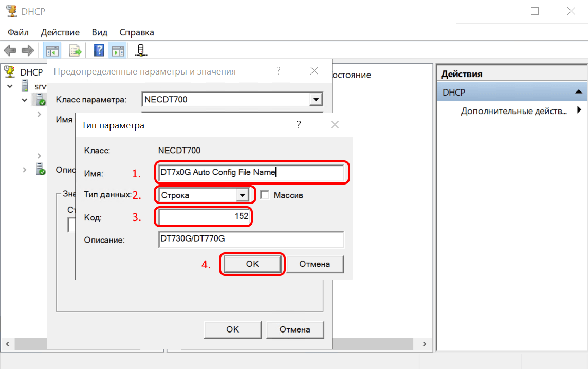Click the Back arrow toolbar icon
The image size is (588, 369).
(x=10, y=50)
